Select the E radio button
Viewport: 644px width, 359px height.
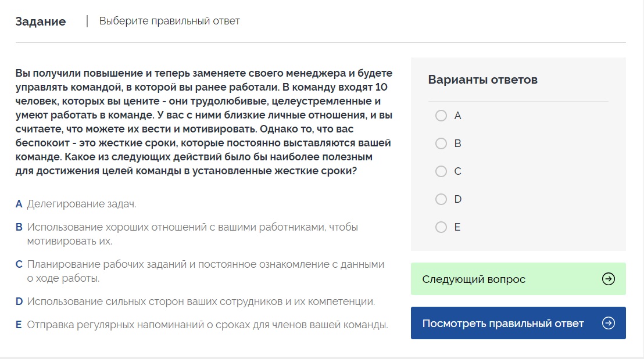tap(441, 227)
